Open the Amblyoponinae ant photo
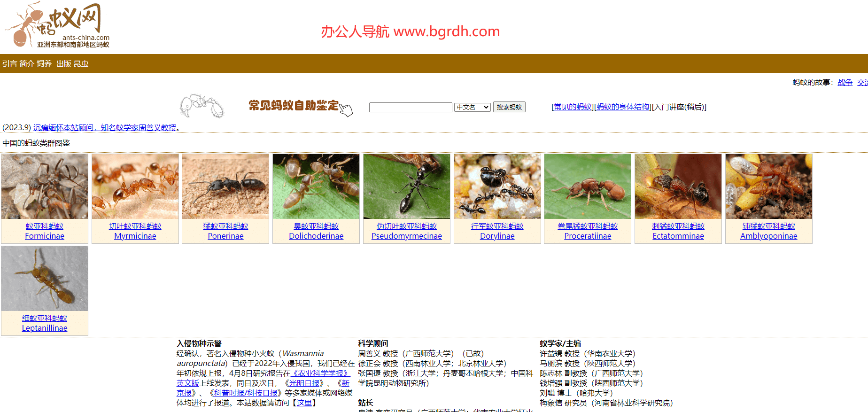Viewport: 868px width, 412px height. pyautogui.click(x=768, y=187)
